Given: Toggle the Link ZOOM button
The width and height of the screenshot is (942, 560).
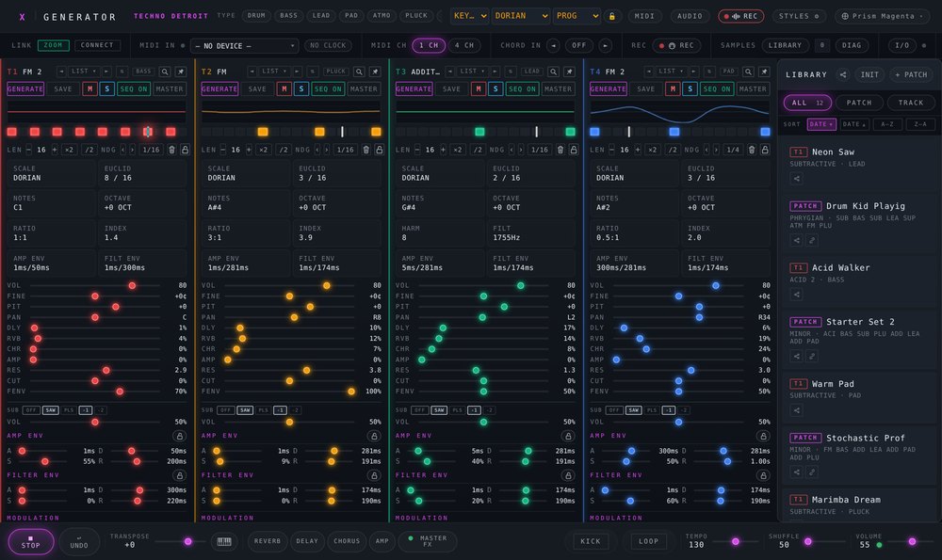Looking at the screenshot, I should point(53,45).
